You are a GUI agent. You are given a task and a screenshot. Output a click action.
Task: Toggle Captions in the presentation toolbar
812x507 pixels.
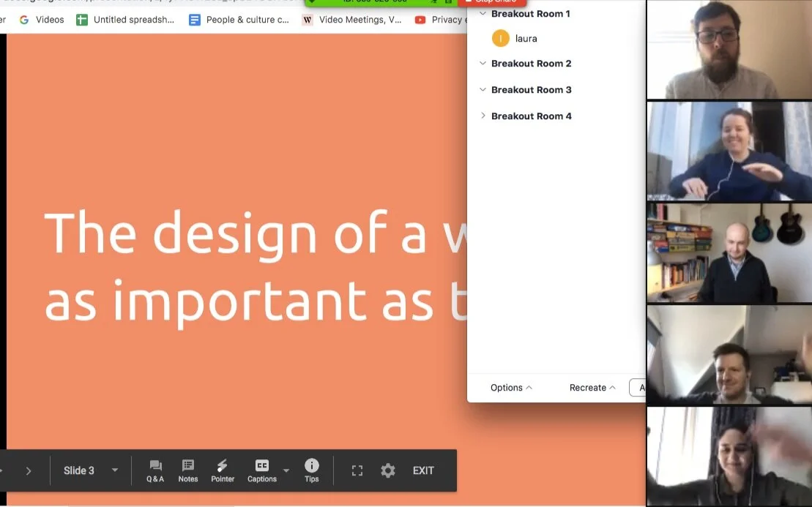(262, 471)
